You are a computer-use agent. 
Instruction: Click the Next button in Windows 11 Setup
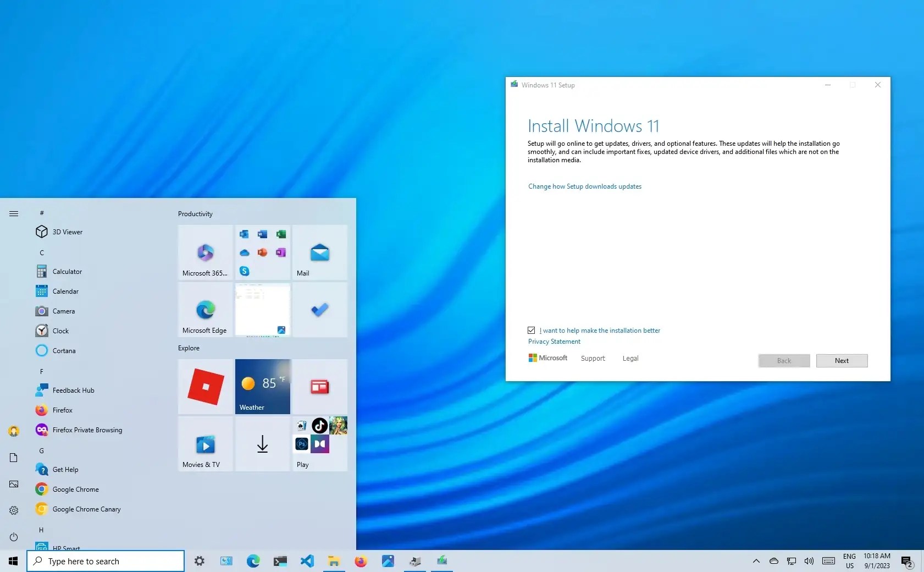tap(842, 360)
